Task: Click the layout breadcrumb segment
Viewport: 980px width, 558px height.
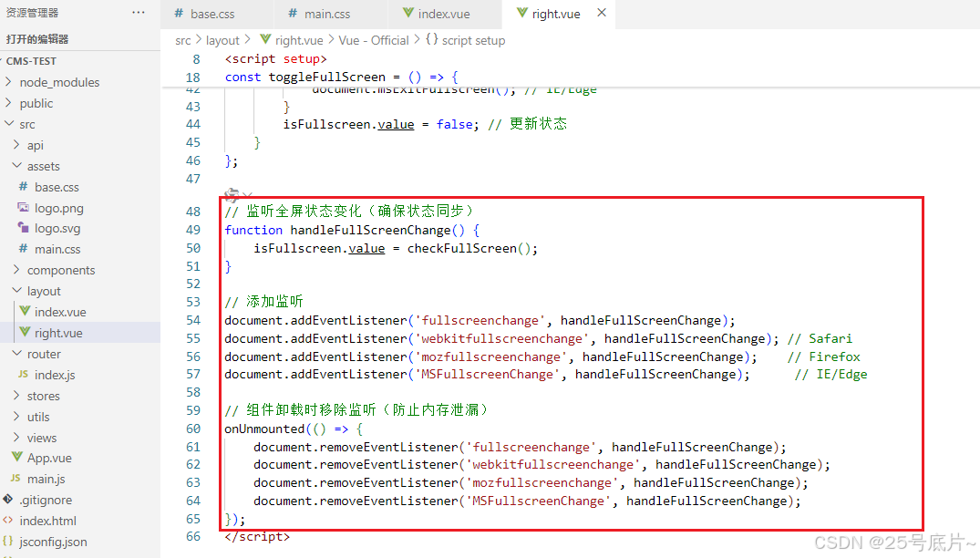Action: 222,41
